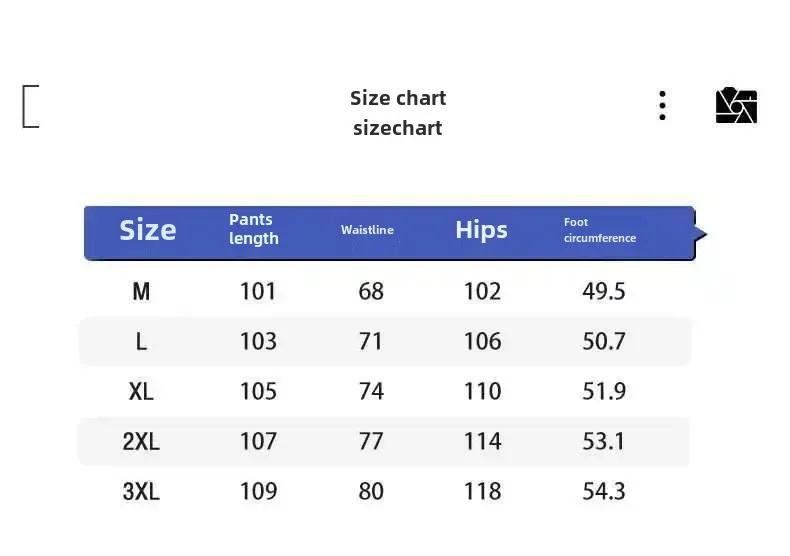Click the Foot circumference column header
This screenshot has width=790, height=556.
click(x=600, y=230)
